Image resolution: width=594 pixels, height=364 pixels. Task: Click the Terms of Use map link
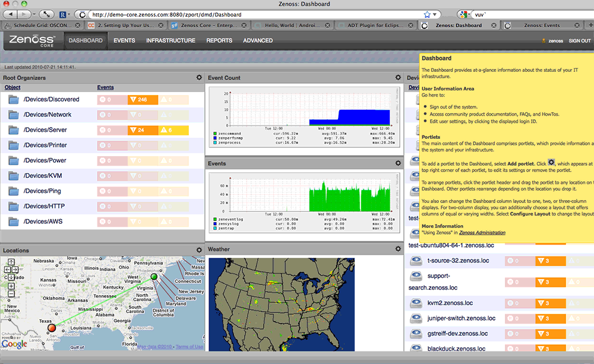click(x=189, y=347)
